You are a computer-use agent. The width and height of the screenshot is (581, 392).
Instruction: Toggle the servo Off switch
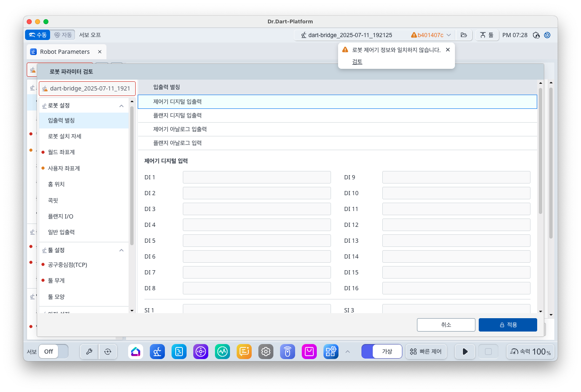point(53,352)
